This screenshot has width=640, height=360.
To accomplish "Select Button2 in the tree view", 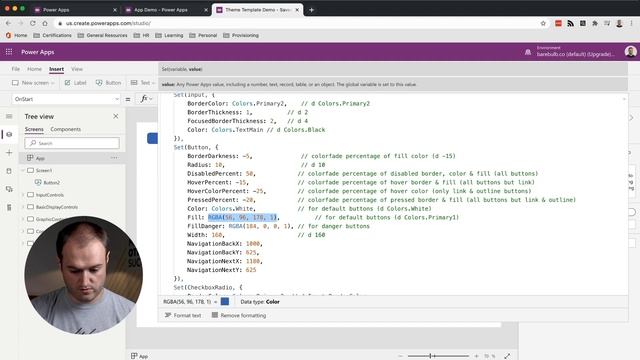I will [51, 182].
